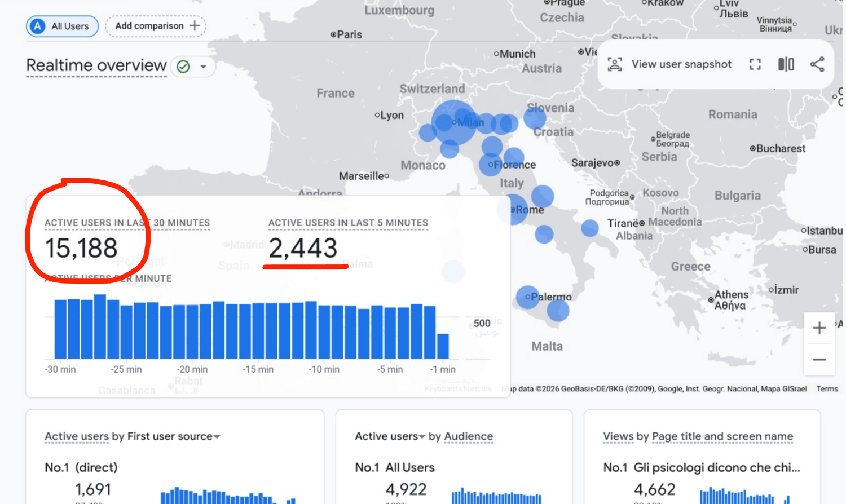Click the Palermo user bubble on map
Image resolution: width=846 pixels, height=504 pixels.
tap(527, 297)
